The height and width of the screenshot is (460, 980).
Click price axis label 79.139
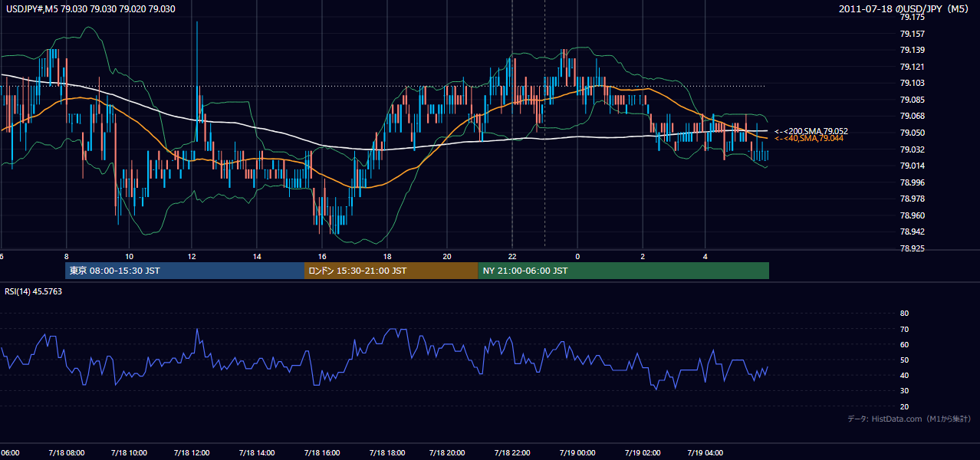[x=912, y=50]
